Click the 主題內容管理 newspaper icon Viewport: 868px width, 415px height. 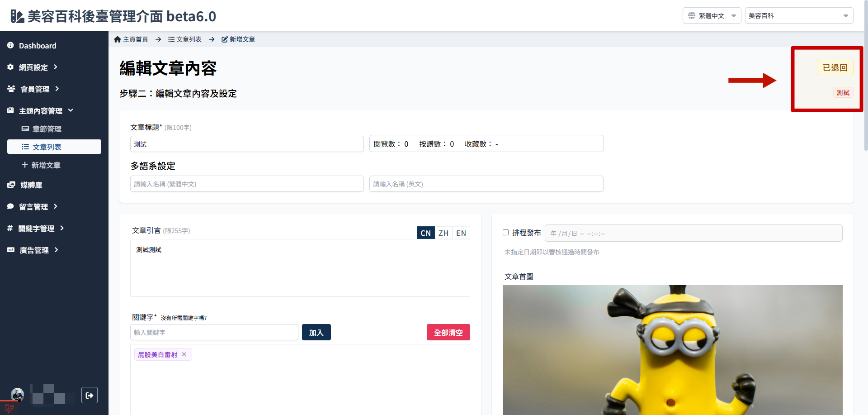pyautogui.click(x=10, y=110)
